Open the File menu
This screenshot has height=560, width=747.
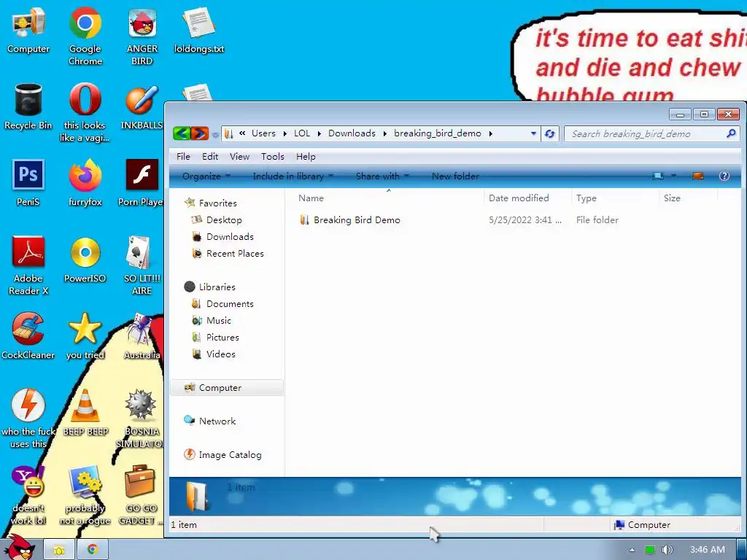click(183, 157)
